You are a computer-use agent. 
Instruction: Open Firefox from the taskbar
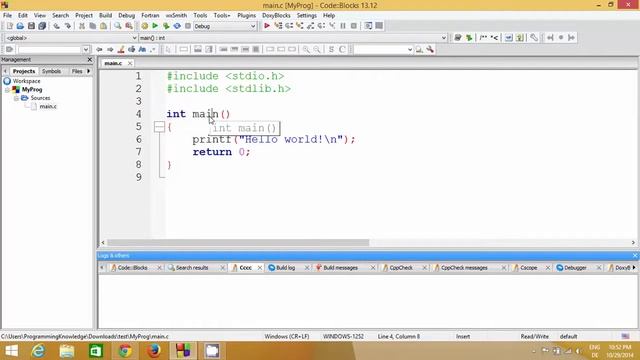[154, 351]
